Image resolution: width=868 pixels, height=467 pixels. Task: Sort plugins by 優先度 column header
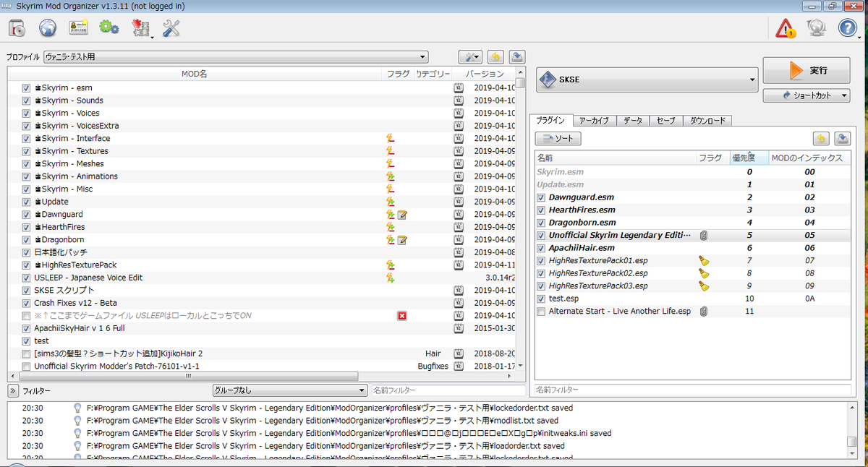pyautogui.click(x=749, y=158)
